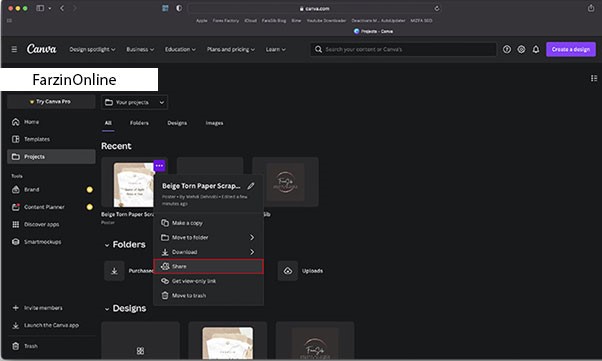The image size is (602, 361).
Task: Switch to the Designs tab
Action: (177, 123)
